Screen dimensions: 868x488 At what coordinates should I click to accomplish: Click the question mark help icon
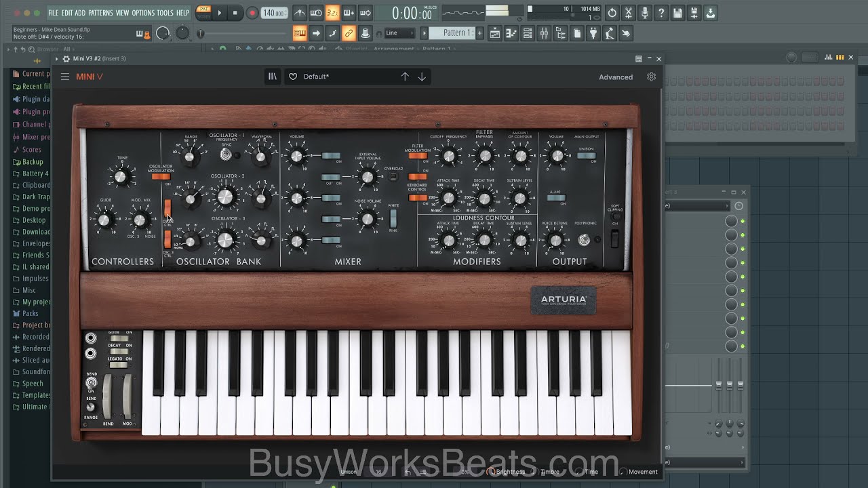660,13
